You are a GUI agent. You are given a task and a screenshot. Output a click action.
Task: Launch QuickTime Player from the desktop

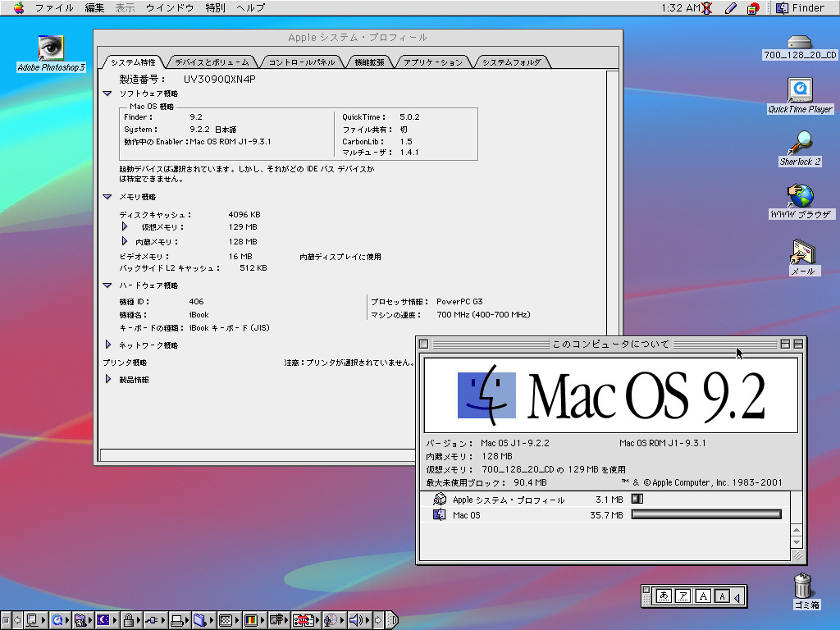(x=800, y=90)
